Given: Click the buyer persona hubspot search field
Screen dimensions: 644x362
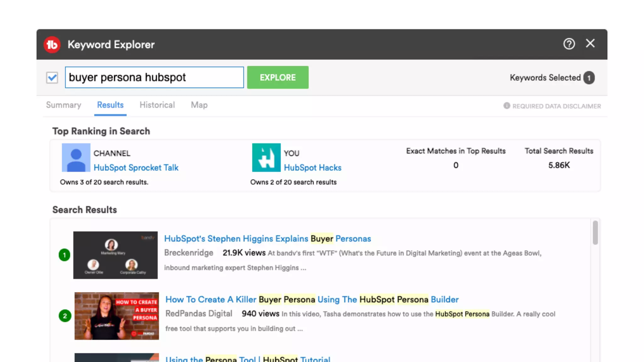Looking at the screenshot, I should pos(154,77).
